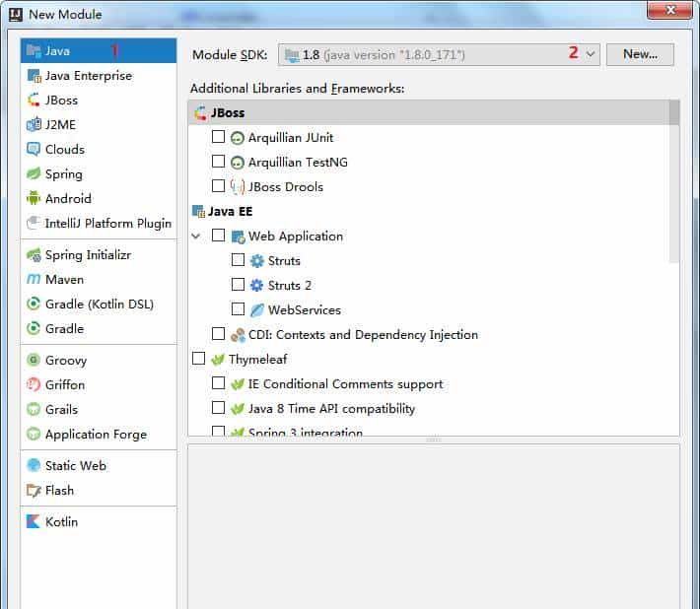Select the "Maven" text label
Viewport: 700px width, 609px height.
click(64, 280)
